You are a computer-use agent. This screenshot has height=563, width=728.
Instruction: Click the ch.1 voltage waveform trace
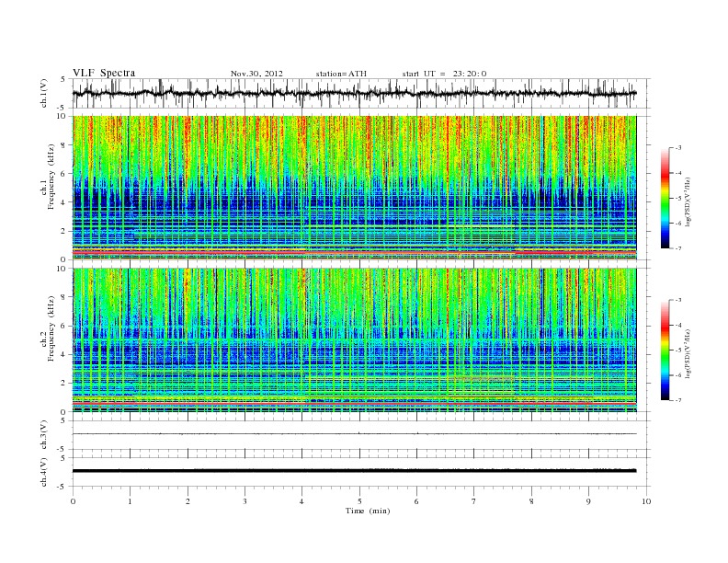354,93
